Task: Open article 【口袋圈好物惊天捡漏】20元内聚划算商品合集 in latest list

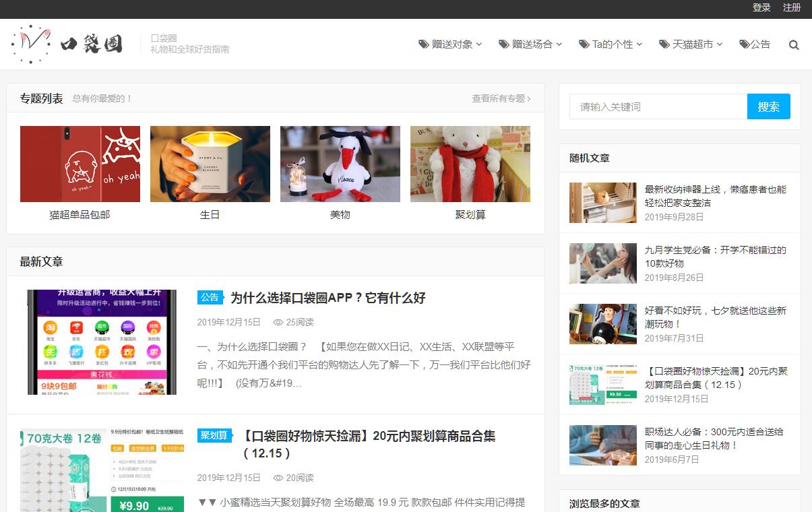Action: point(369,444)
